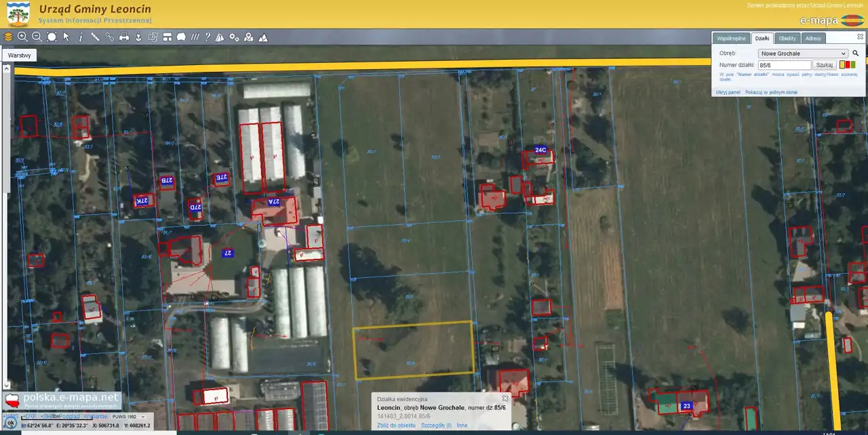Click the printer icon to print map

[x=124, y=37]
